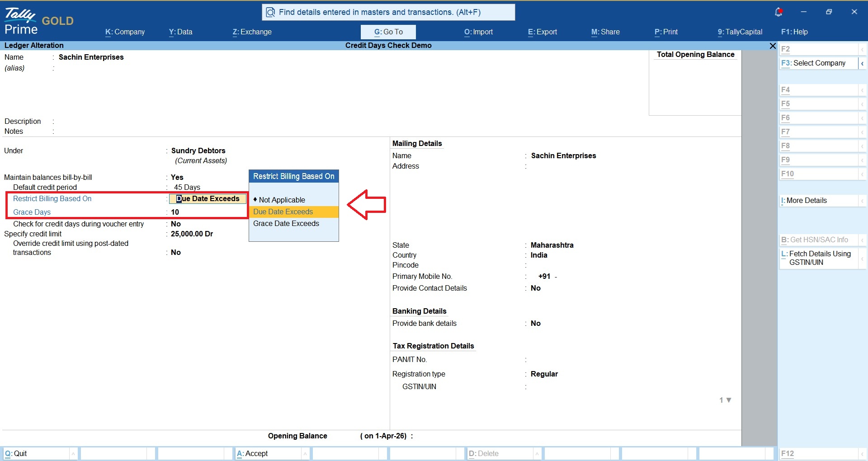Click Mailing Details name Sachin Enterprises

[x=563, y=155]
